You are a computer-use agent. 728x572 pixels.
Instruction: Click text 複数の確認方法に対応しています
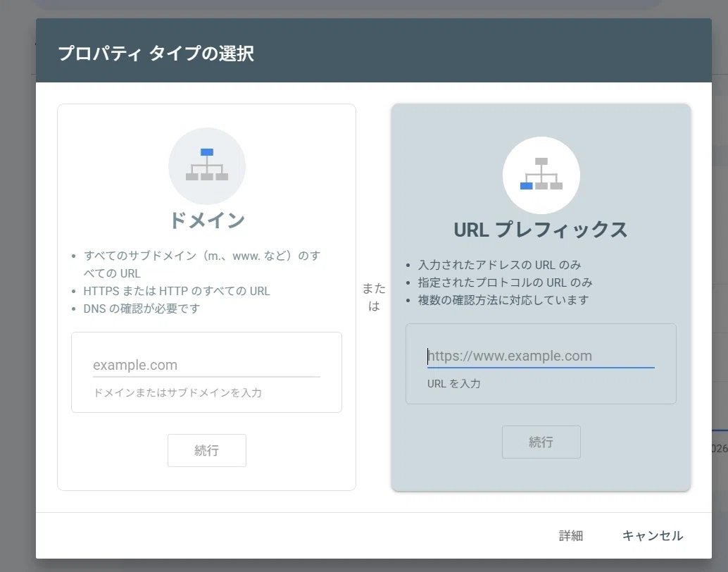click(503, 300)
